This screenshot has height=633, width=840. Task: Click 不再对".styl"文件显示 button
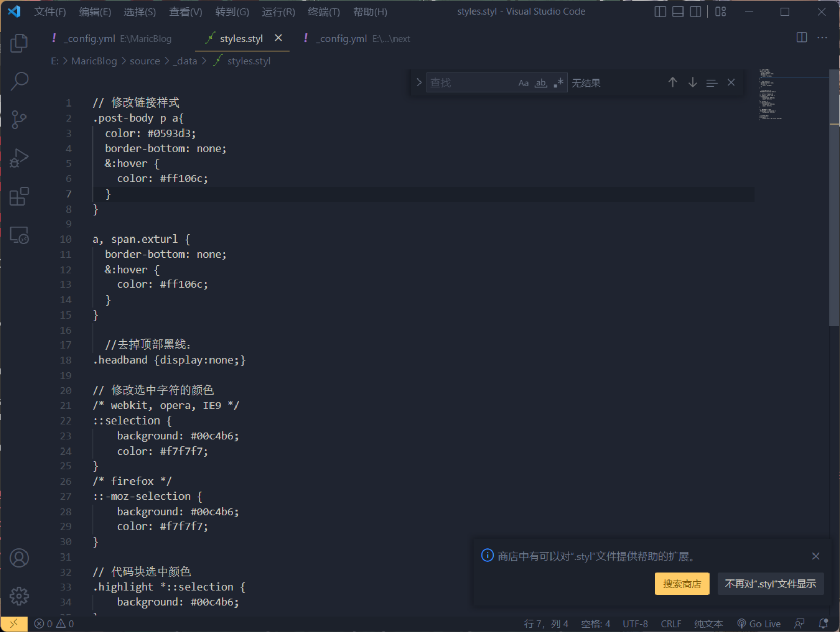pyautogui.click(x=770, y=584)
